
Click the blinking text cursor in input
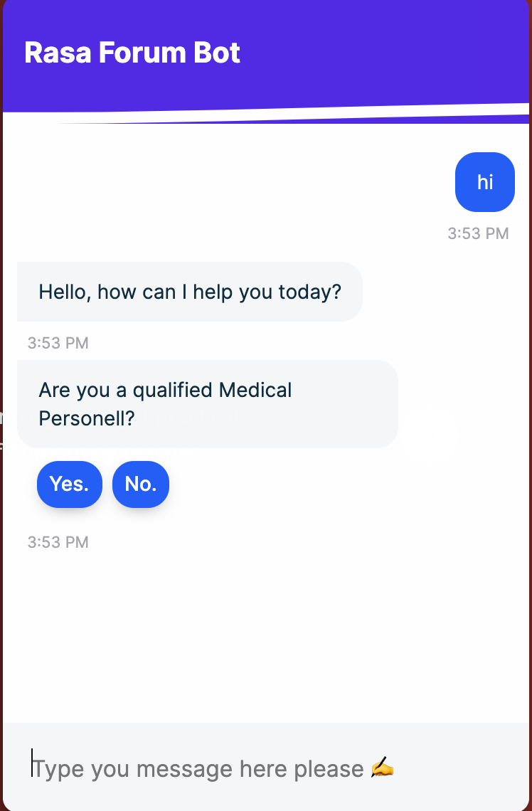click(x=32, y=763)
